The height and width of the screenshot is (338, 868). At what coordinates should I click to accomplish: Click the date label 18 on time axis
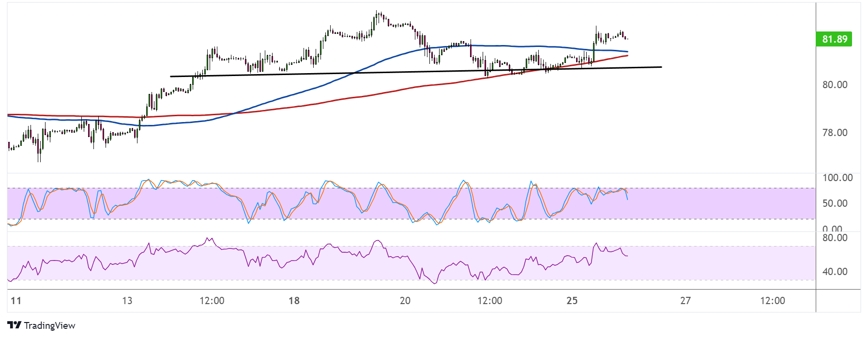tap(294, 301)
